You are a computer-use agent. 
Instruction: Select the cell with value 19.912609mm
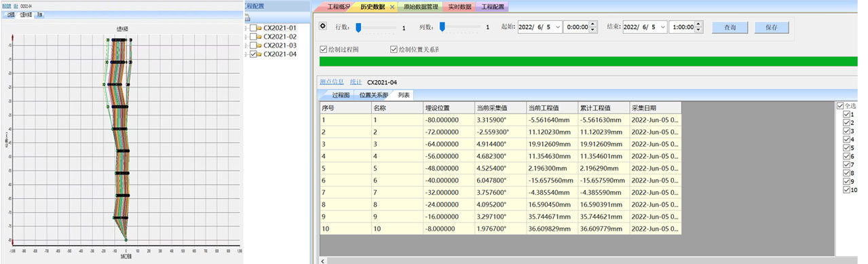(x=551, y=144)
